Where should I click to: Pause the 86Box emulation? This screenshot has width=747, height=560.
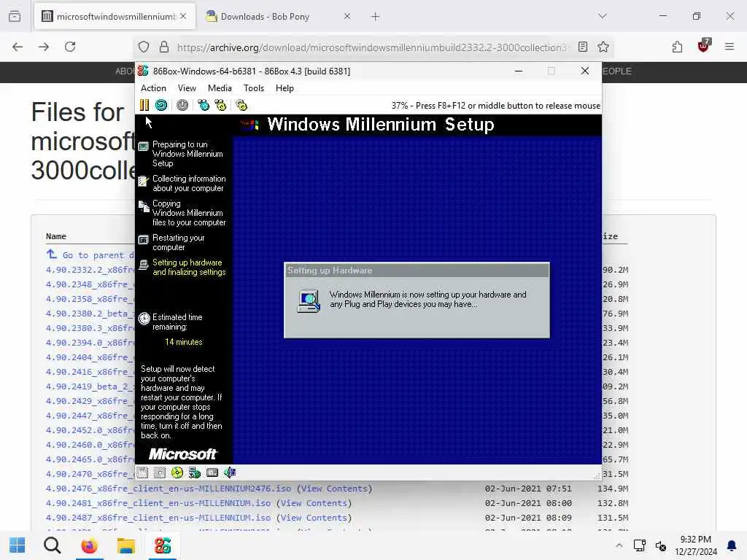click(x=144, y=105)
